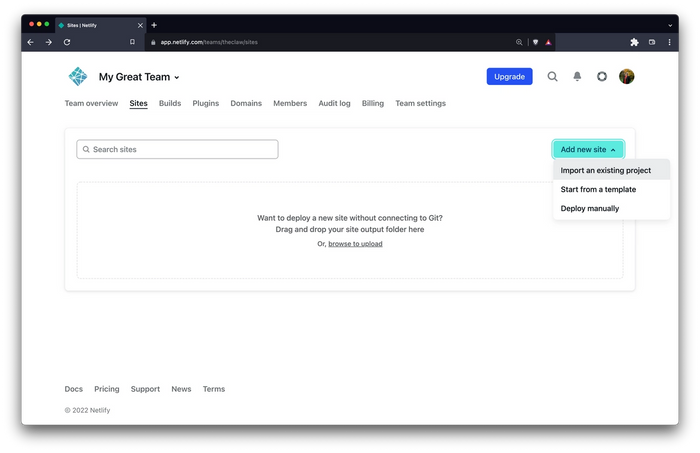Screen dimensions: 700x453
Task: Open the Brave shield icon
Action: tap(535, 42)
